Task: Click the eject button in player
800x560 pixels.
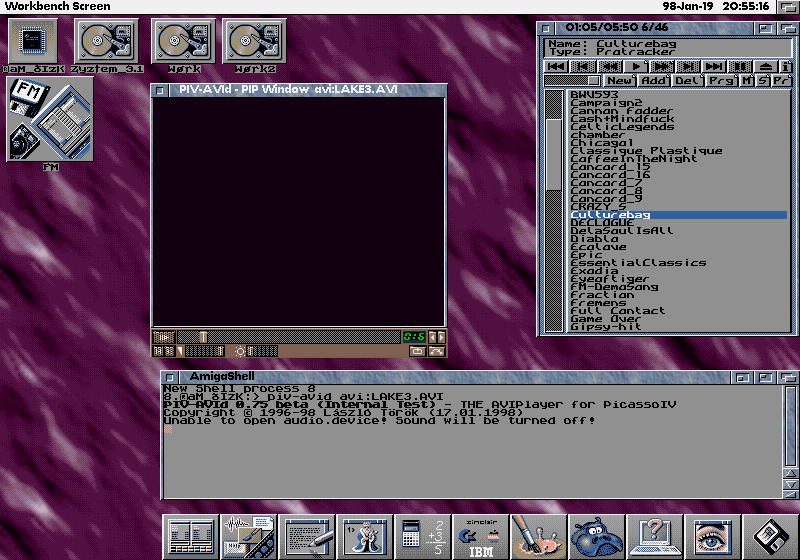Action: point(766,66)
